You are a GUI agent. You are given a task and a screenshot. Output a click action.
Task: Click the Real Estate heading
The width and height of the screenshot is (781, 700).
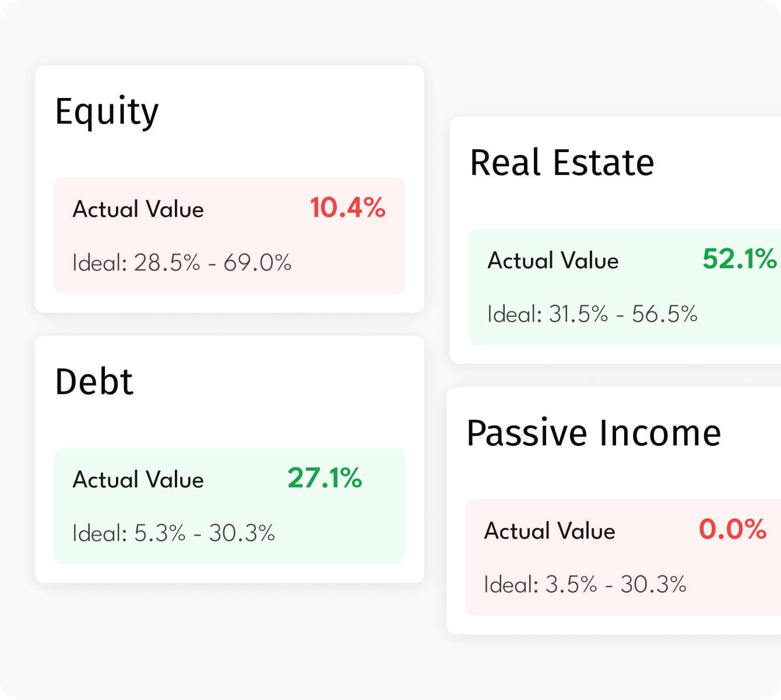point(562,163)
